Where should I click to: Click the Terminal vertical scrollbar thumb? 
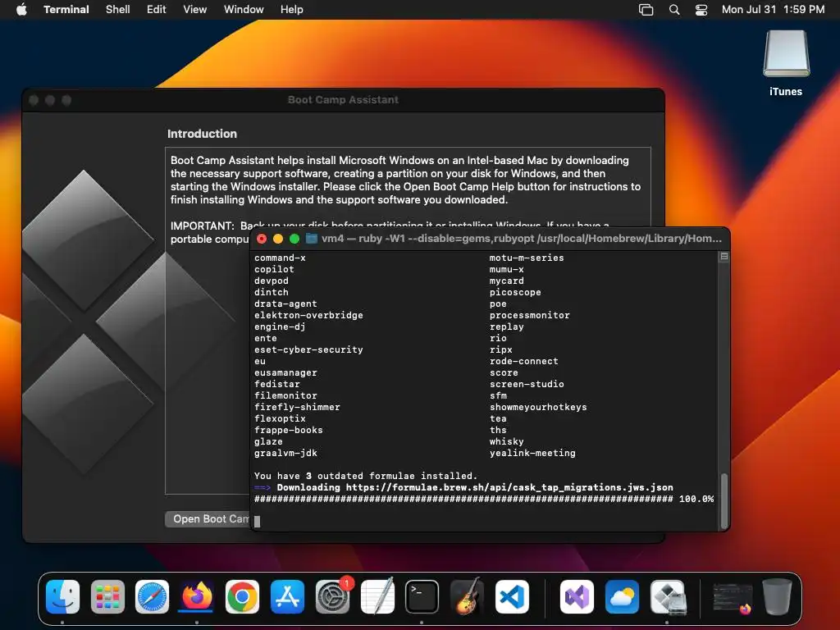coord(724,500)
